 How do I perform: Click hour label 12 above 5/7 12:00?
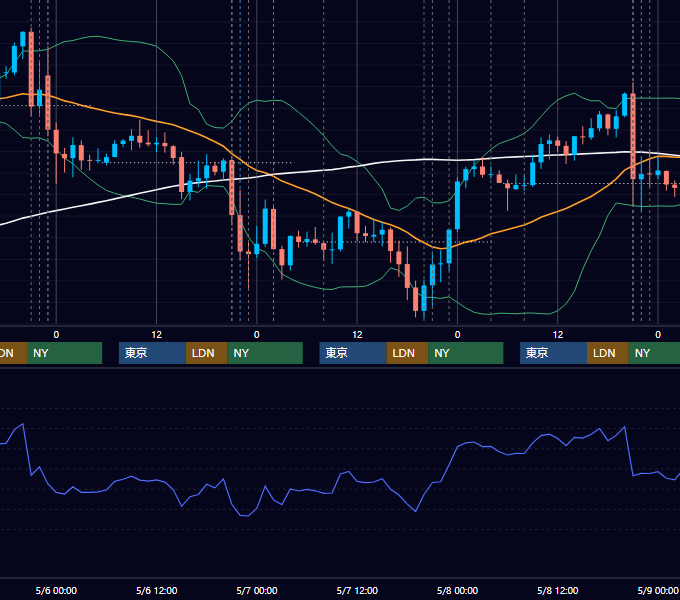point(357,335)
